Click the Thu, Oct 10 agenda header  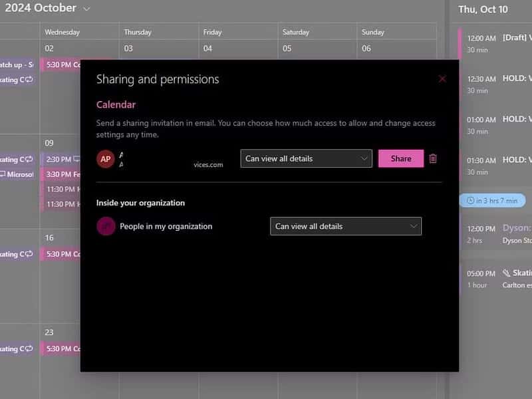point(483,9)
